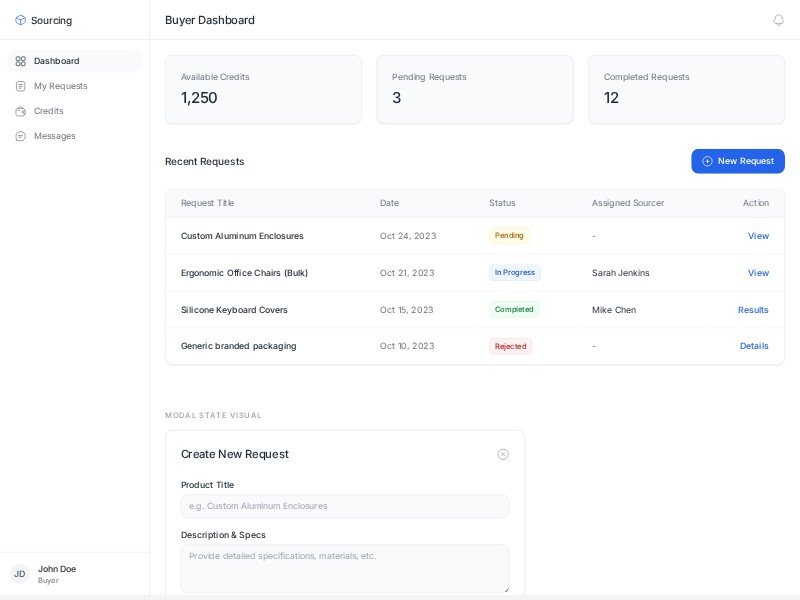Select the Available Credits card
Viewport: 800px width, 600px height.
tap(263, 89)
